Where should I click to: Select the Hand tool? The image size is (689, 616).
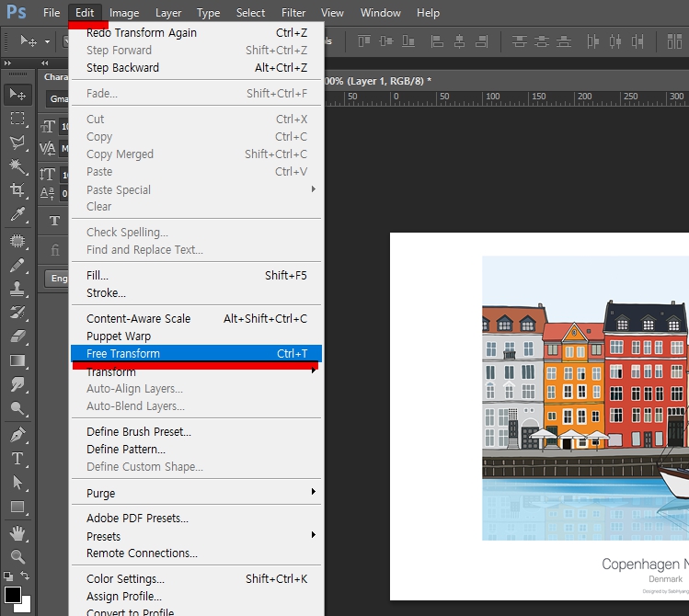[17, 533]
